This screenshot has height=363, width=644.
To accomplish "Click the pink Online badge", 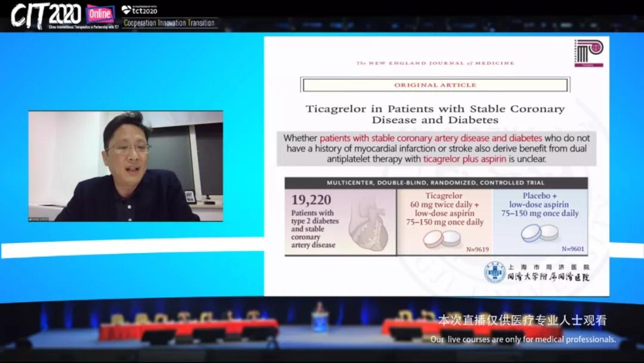I will 100,14.
